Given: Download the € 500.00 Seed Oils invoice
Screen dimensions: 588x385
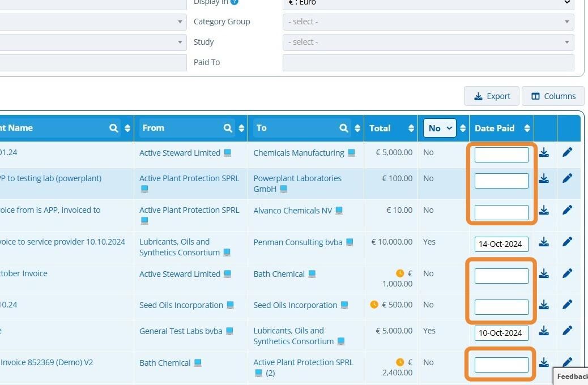Looking at the screenshot, I should [x=544, y=305].
